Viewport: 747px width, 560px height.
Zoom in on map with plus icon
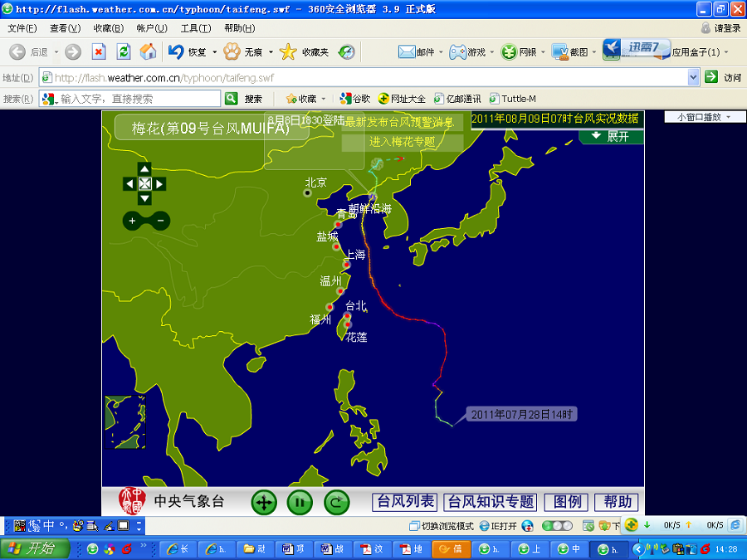132,221
